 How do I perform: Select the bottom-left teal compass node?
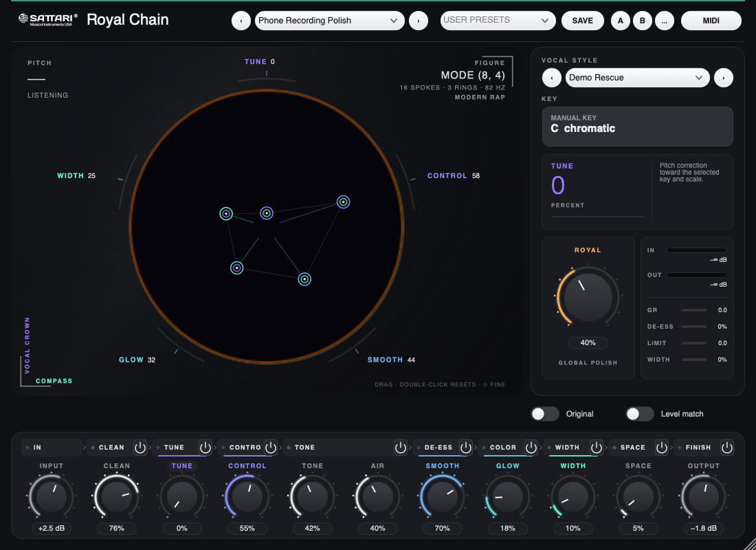(x=236, y=267)
